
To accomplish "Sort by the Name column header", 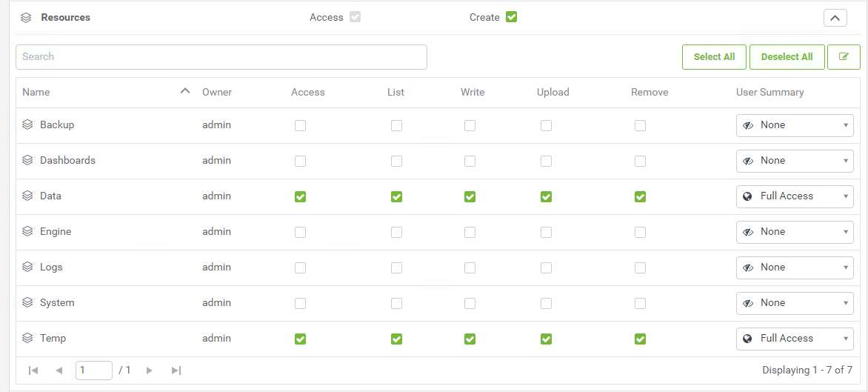I will tap(36, 93).
